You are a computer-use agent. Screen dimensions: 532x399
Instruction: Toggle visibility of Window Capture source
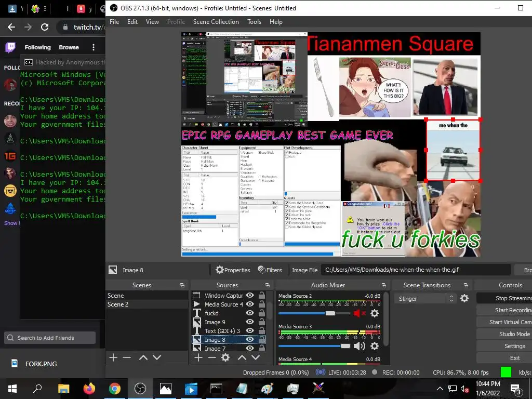(250, 295)
